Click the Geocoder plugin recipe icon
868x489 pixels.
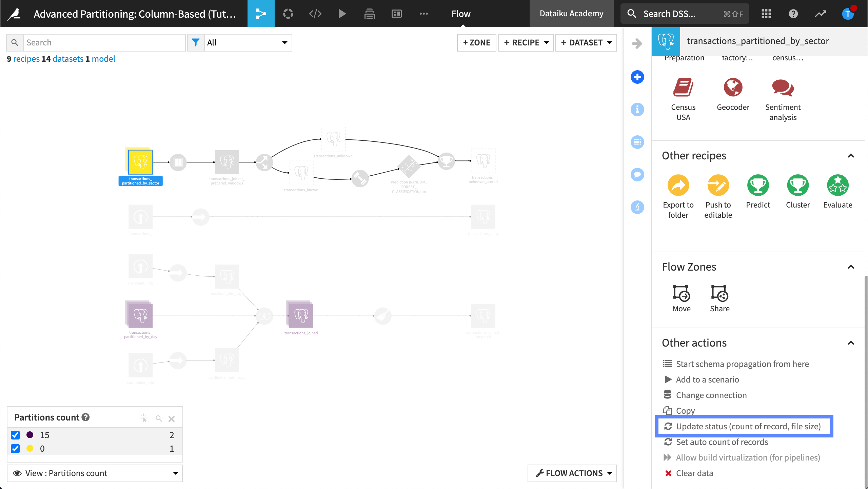(x=733, y=87)
